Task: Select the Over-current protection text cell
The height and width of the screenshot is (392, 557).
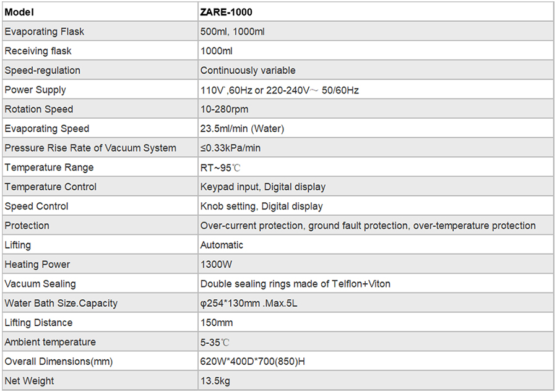Action: (376, 226)
